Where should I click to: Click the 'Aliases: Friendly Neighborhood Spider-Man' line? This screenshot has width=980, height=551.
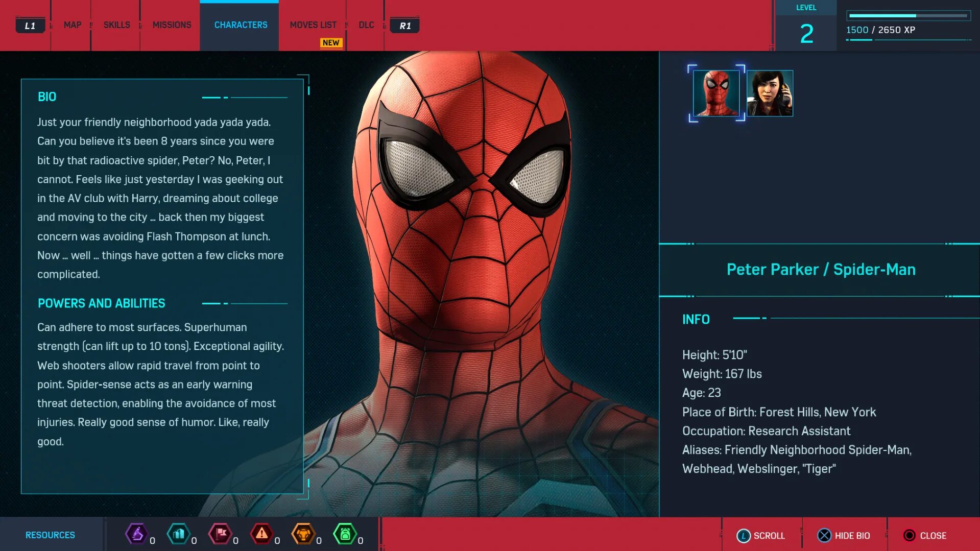pyautogui.click(x=797, y=450)
